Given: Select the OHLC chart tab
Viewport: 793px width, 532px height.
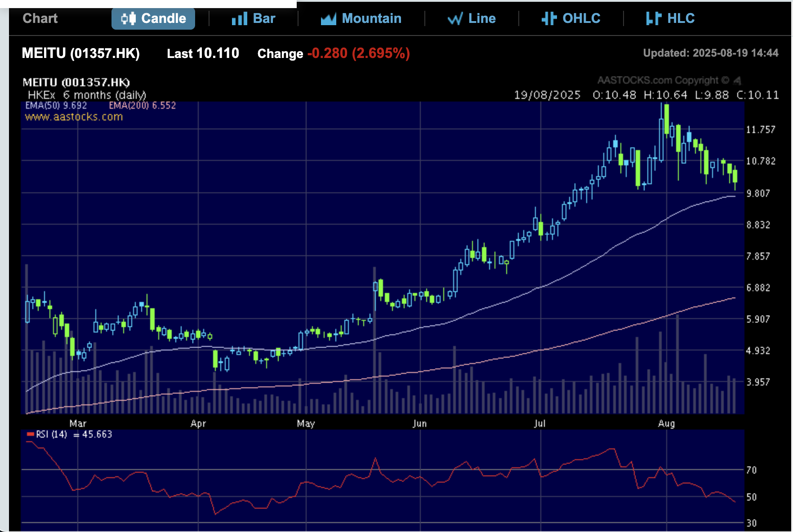Looking at the screenshot, I should click(571, 18).
